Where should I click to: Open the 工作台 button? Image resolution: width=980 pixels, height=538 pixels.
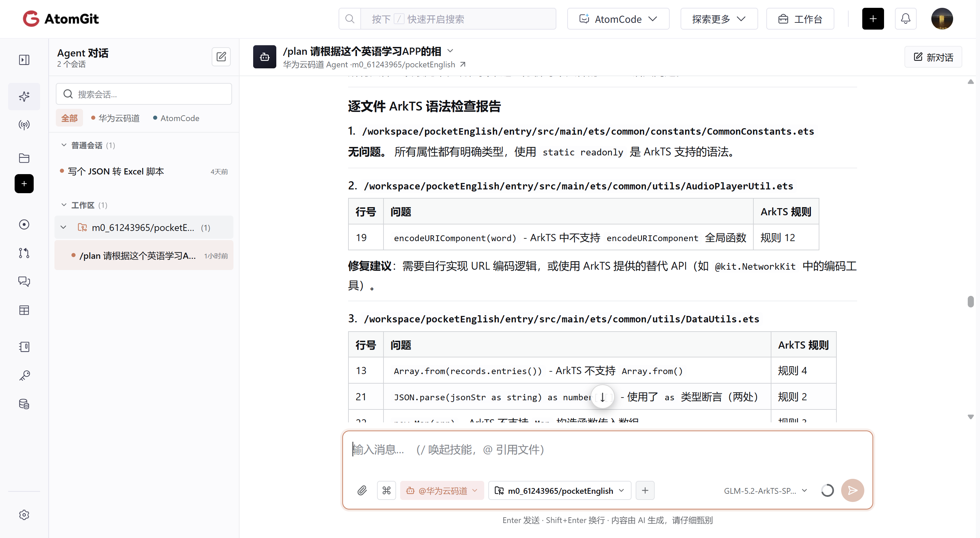pos(800,19)
